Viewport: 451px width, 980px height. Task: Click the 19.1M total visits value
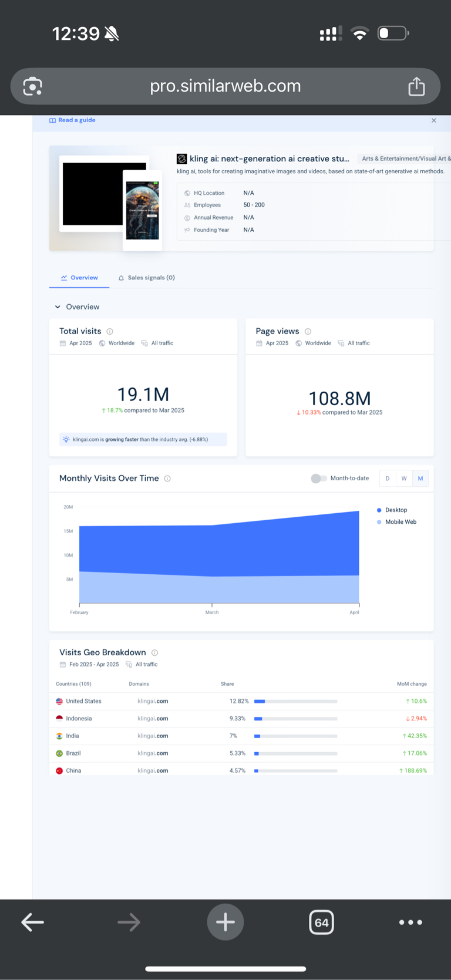tap(143, 394)
